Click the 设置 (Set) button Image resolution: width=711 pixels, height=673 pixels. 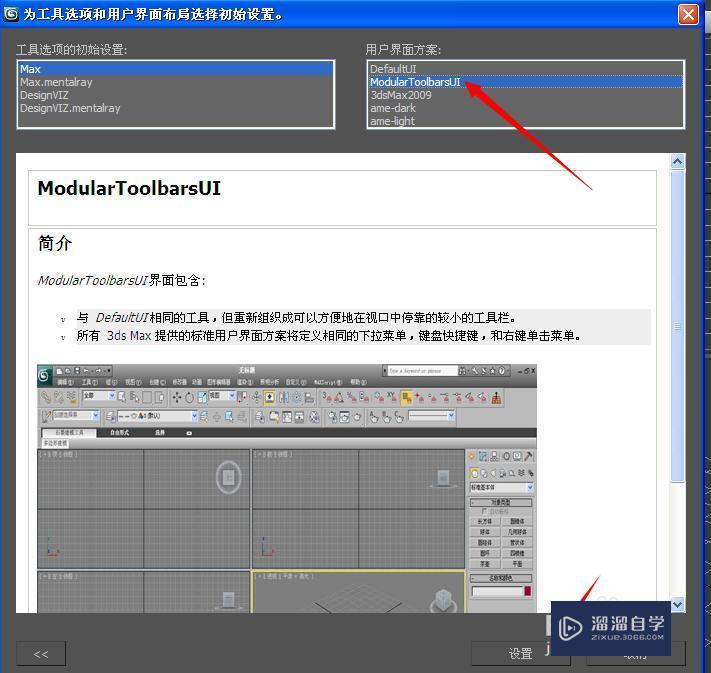click(520, 653)
